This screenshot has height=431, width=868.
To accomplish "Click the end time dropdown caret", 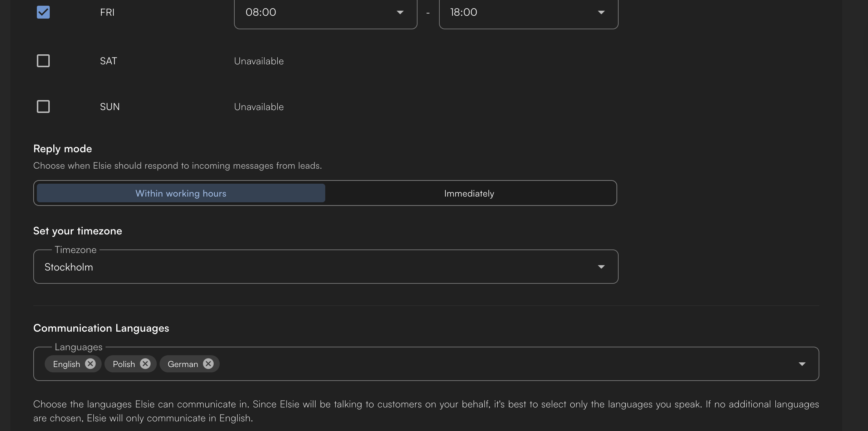I will coord(601,12).
